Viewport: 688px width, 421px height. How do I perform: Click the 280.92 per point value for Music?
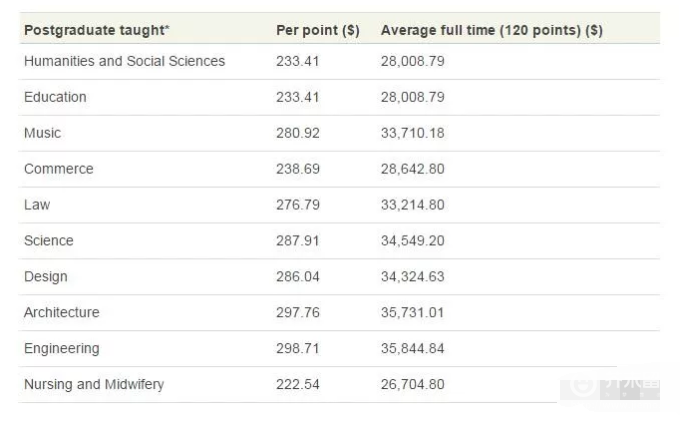tap(298, 133)
